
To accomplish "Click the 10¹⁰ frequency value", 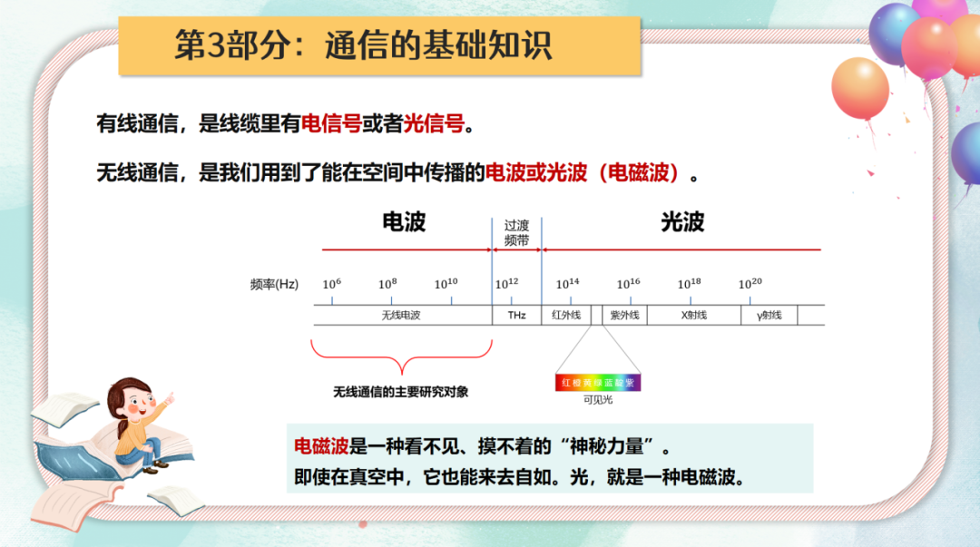I will (446, 284).
